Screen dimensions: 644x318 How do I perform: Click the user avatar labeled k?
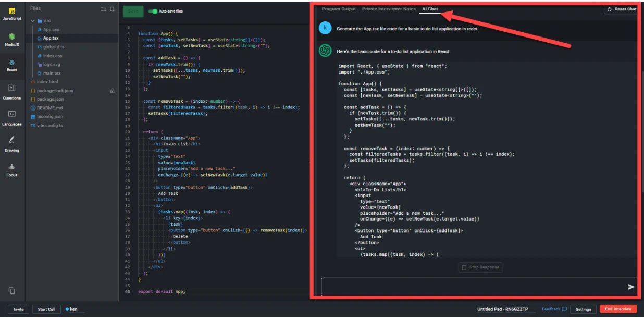pos(325,28)
